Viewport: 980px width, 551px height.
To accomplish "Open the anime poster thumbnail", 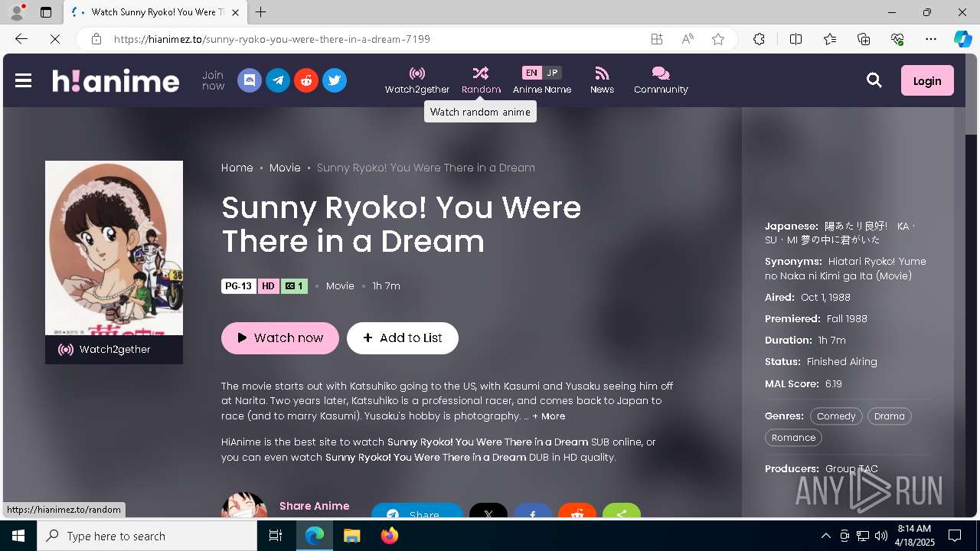I will point(114,248).
